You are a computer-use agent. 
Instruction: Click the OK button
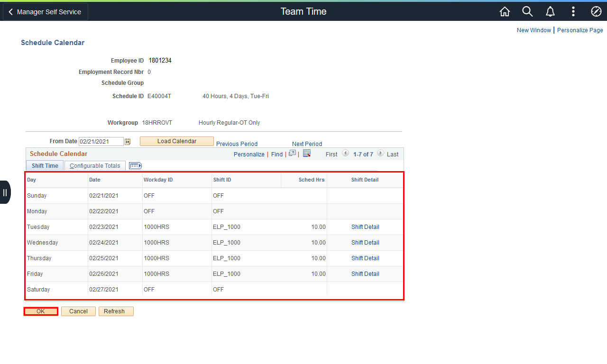[x=41, y=311]
